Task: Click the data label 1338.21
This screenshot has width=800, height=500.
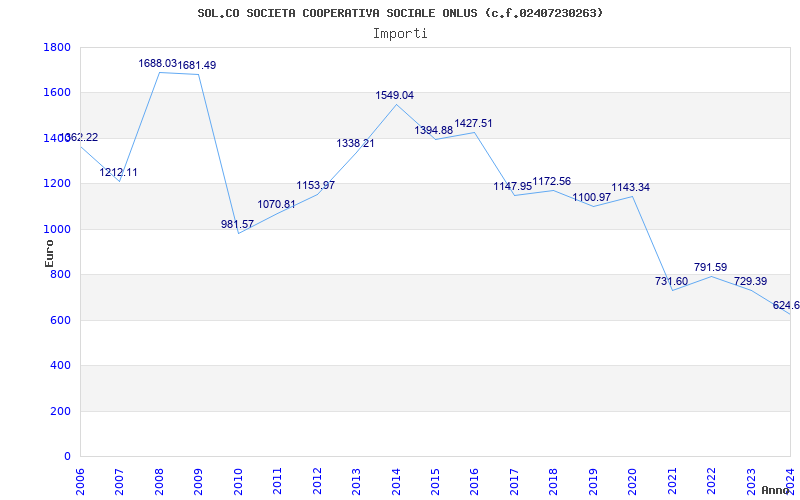Action: [x=355, y=143]
